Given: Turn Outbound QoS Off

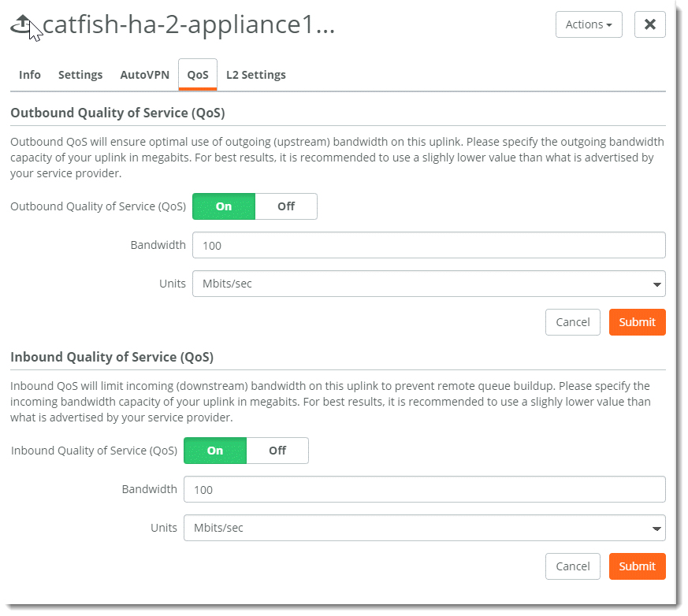Looking at the screenshot, I should 286,206.
